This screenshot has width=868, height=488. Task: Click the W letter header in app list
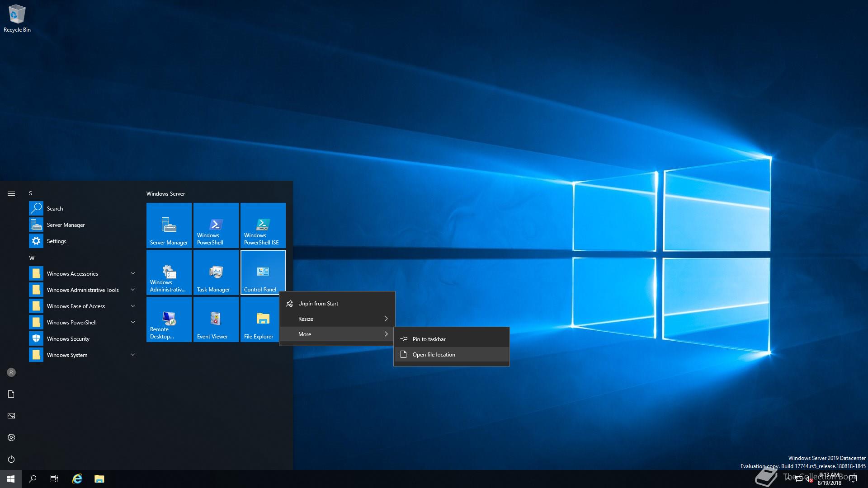tap(32, 258)
